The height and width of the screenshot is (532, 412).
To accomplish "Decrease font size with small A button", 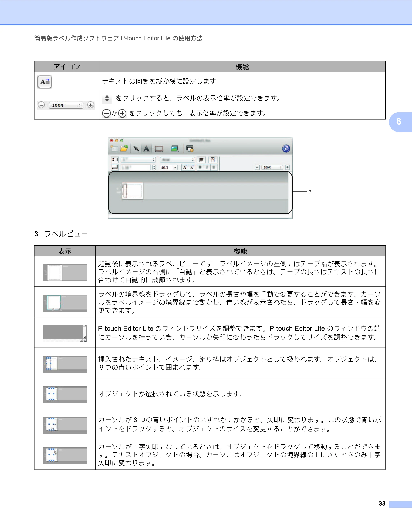I will tap(192, 167).
